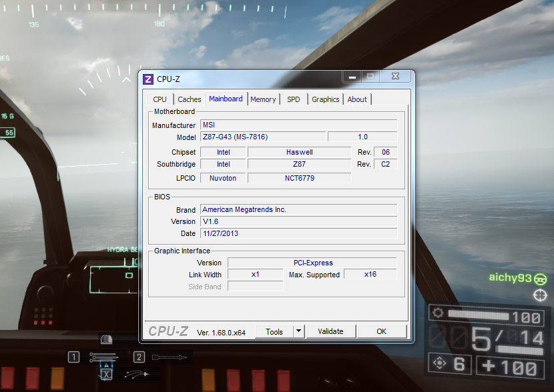This screenshot has width=554, height=392.
Task: Click the Link Width value x1
Action: pos(256,274)
